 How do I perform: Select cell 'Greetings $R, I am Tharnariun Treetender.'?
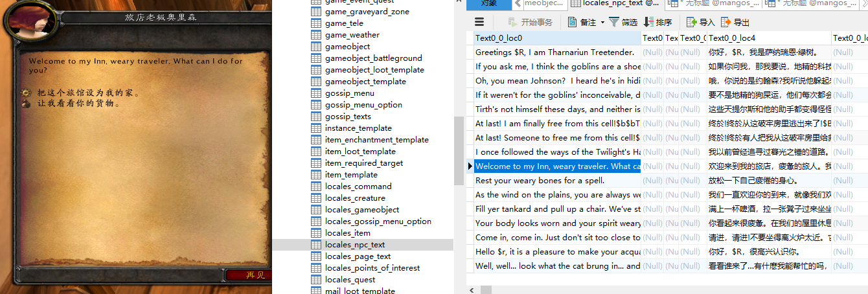coord(557,52)
